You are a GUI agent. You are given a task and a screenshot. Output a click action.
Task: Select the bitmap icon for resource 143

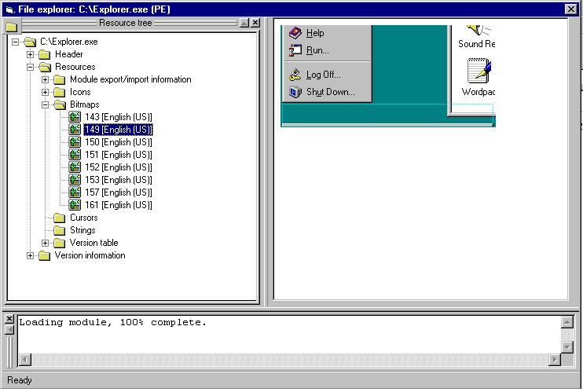click(x=75, y=117)
